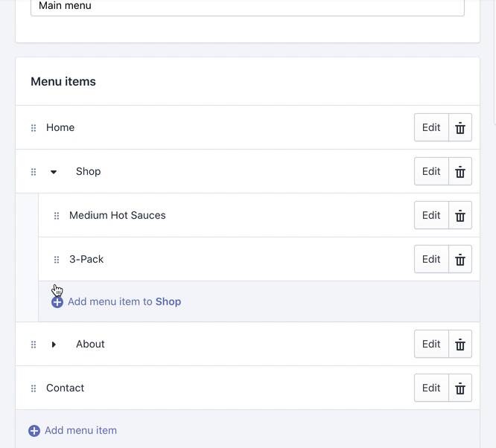Click plus icon for adding Shop submenu item
Image resolution: width=496 pixels, height=448 pixels.
57,302
